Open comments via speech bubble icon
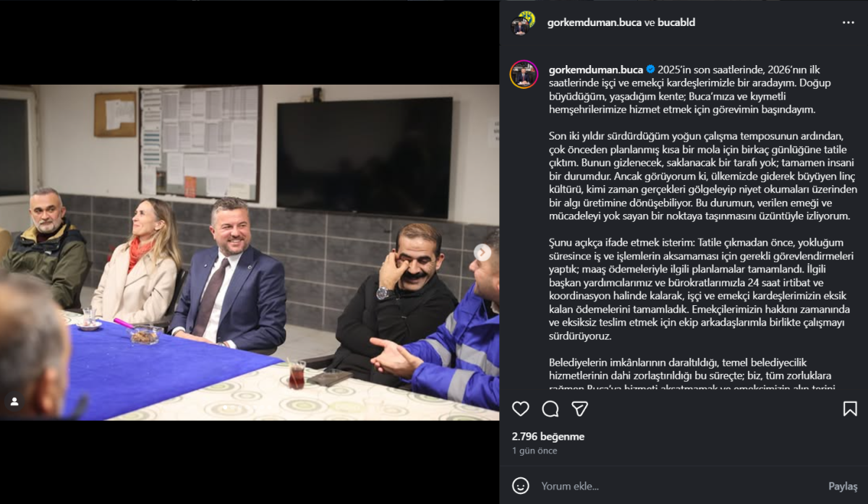Viewport: 868px width, 504px height. [550, 409]
